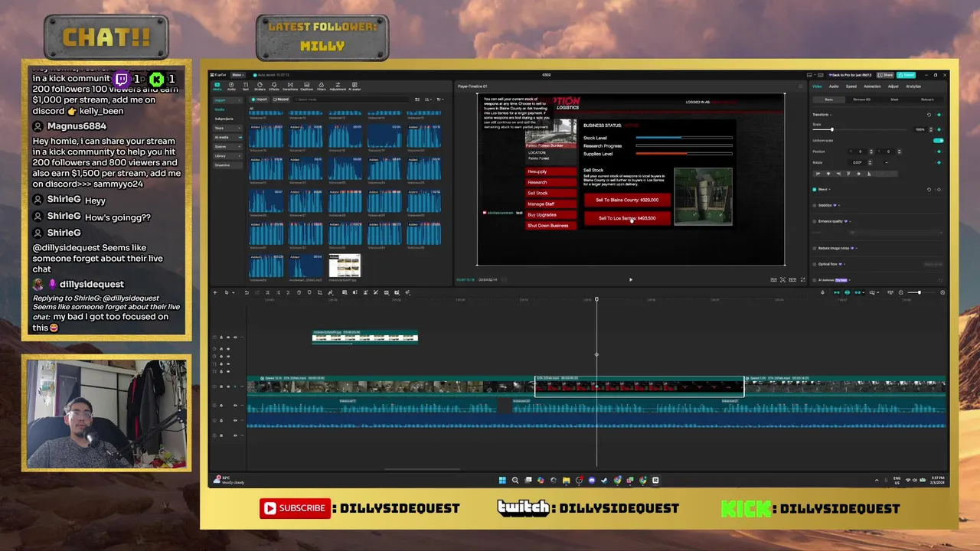Open the media filter dropdown

point(440,99)
